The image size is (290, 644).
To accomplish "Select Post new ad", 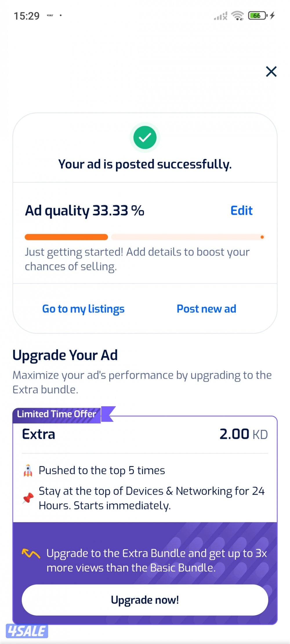I will tap(206, 309).
